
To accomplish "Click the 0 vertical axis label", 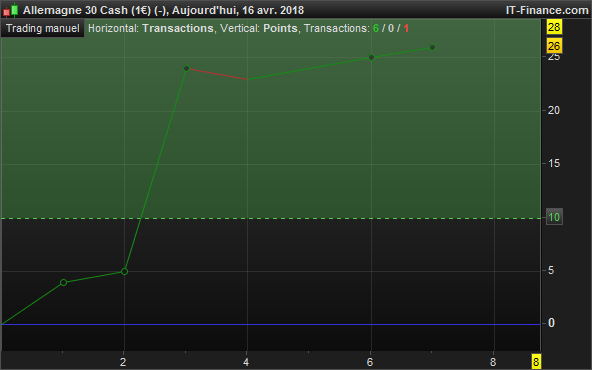I will pos(551,323).
